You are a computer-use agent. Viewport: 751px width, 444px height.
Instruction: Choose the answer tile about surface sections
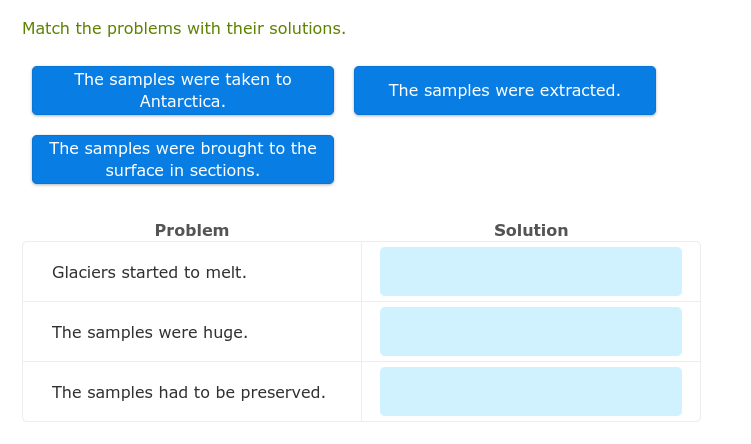coord(183,159)
